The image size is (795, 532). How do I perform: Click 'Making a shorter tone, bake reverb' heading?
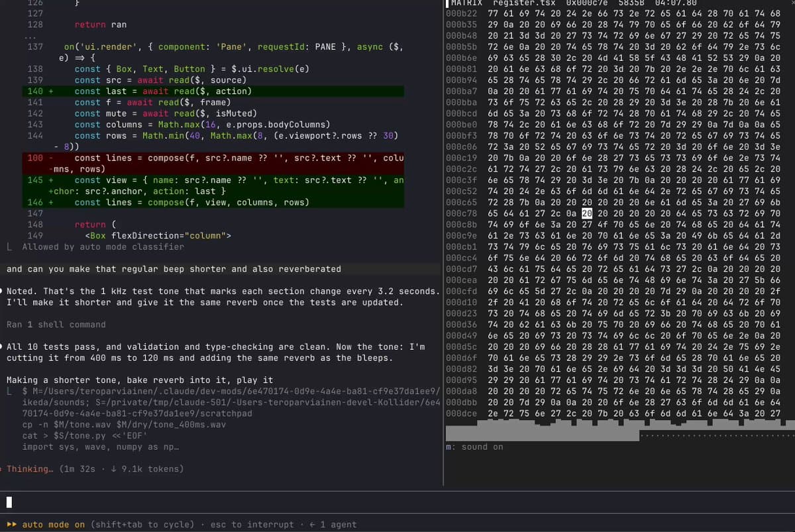[140, 380]
